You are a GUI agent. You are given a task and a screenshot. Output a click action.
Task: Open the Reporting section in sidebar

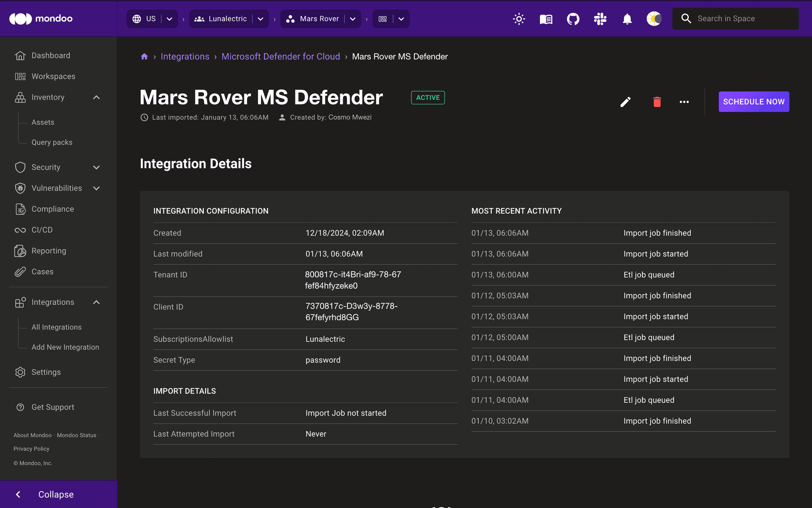point(49,250)
